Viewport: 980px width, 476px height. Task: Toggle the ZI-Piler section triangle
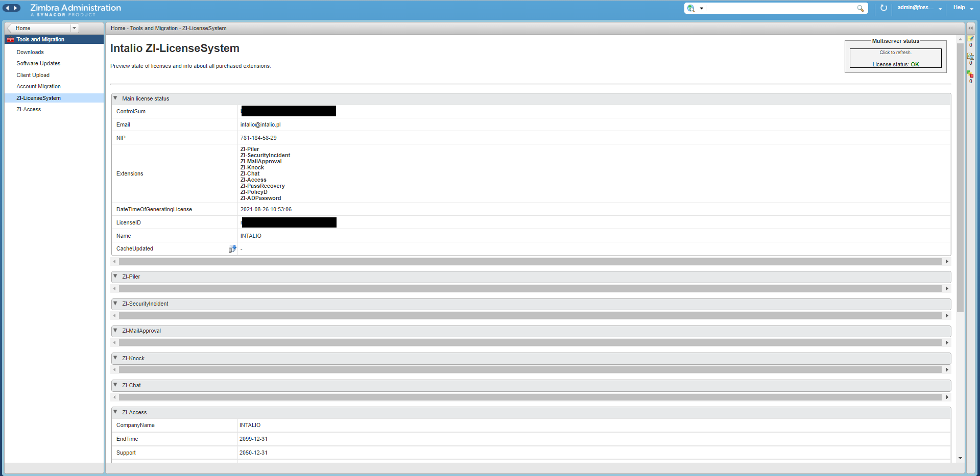(x=115, y=276)
